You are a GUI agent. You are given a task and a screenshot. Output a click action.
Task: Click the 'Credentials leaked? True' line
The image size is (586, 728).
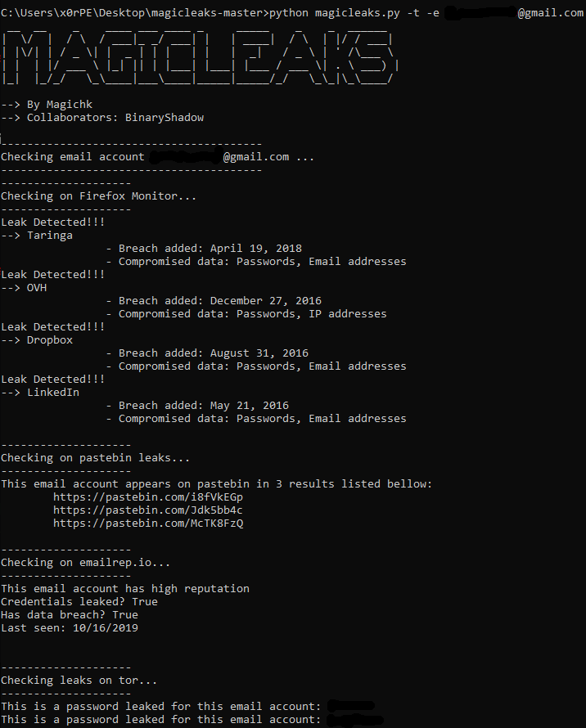(79, 602)
